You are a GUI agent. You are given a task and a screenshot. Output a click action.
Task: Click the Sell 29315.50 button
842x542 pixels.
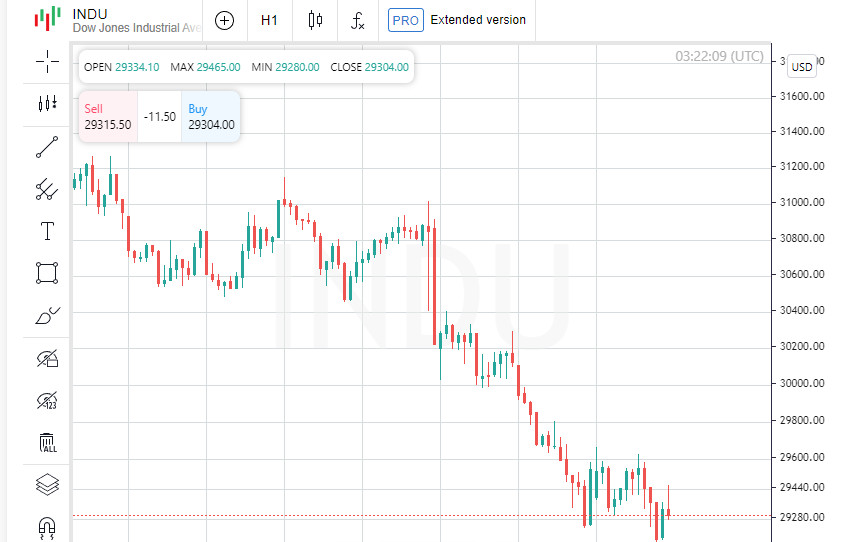pyautogui.click(x=108, y=117)
